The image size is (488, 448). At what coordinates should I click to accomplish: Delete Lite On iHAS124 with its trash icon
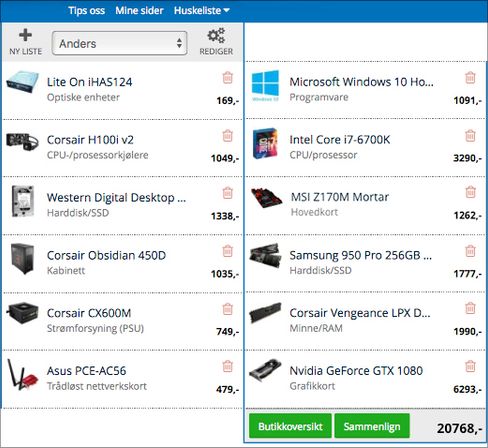coord(228,78)
